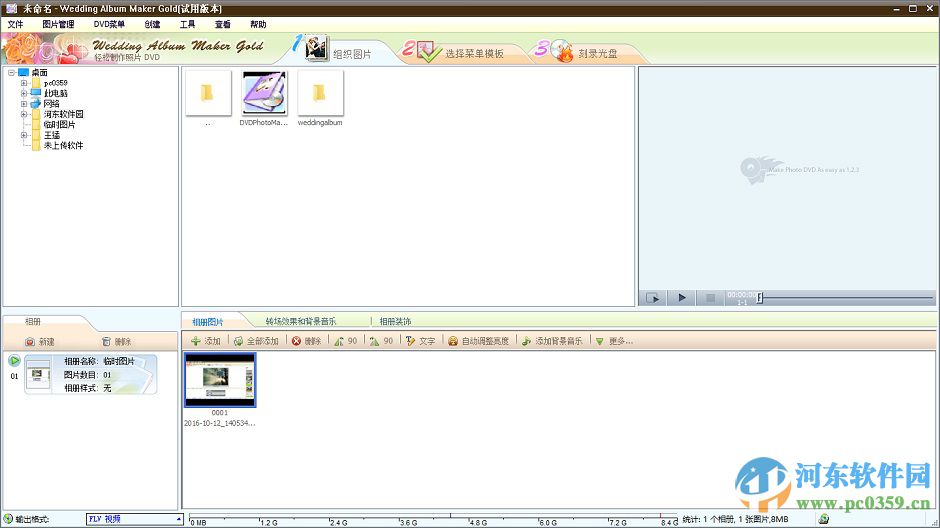Select the 临时图片 album card
Screen dimensions: 940x528
tap(91, 375)
